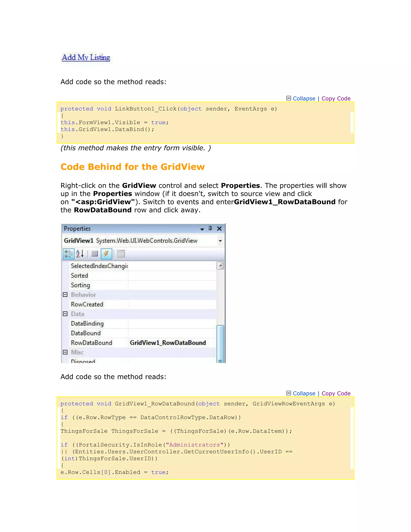Image resolution: width=411 pixels, height=532 pixels.
Task: Open the GridView1 object selector dropdown
Action: click(x=220, y=241)
